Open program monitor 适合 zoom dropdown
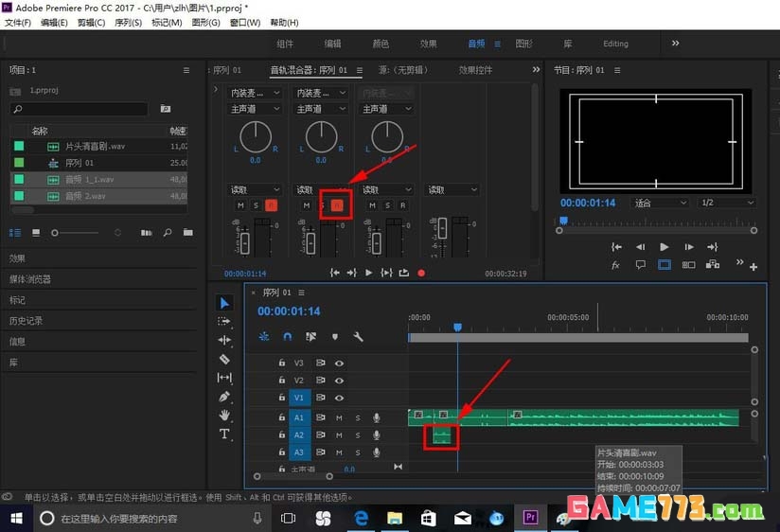Viewport: 780px width, 532px height. tap(661, 203)
